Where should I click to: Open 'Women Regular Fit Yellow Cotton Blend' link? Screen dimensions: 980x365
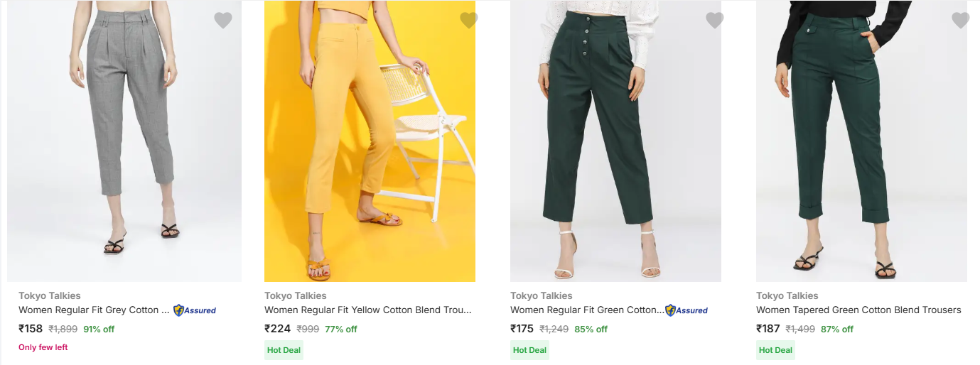pyautogui.click(x=368, y=310)
